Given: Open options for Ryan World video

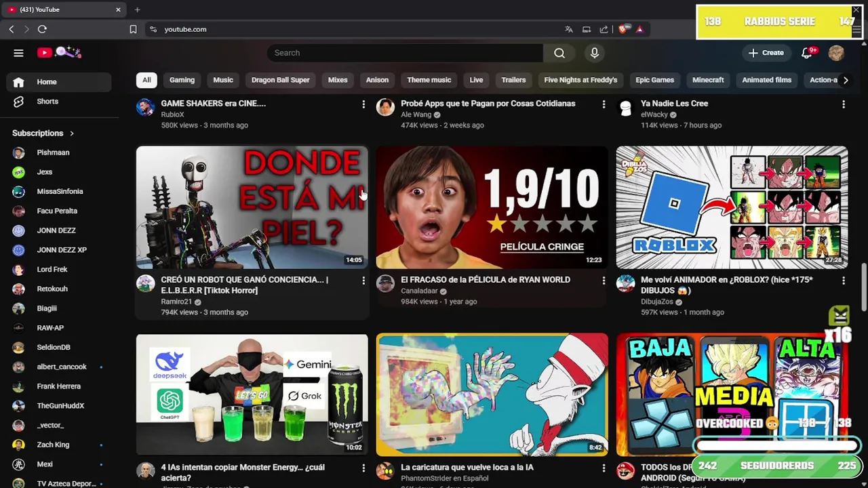Looking at the screenshot, I should (x=604, y=281).
